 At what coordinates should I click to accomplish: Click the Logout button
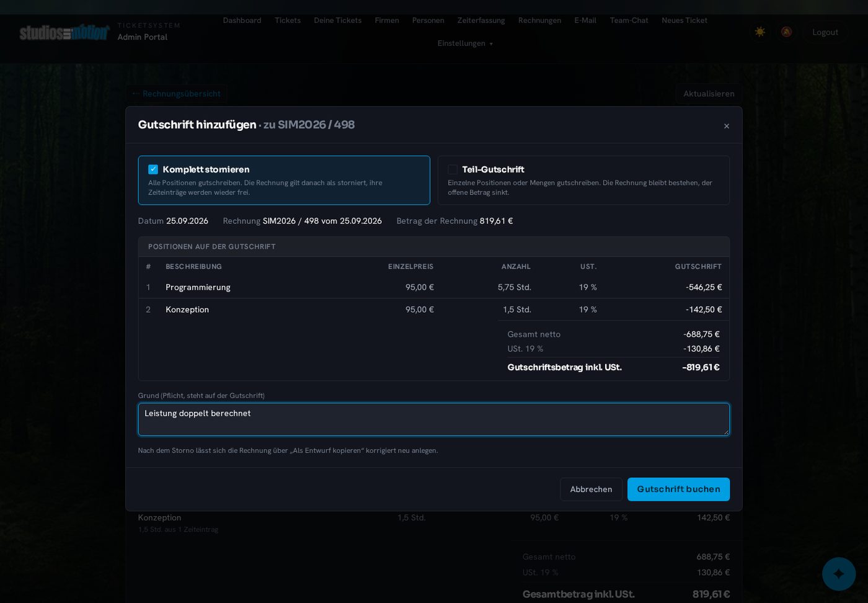825,32
